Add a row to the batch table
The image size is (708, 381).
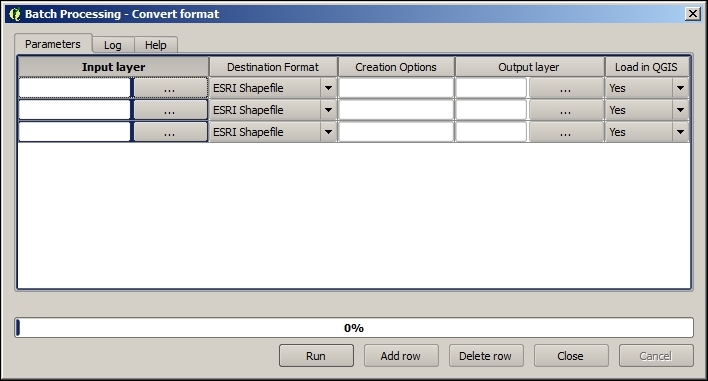(x=401, y=356)
